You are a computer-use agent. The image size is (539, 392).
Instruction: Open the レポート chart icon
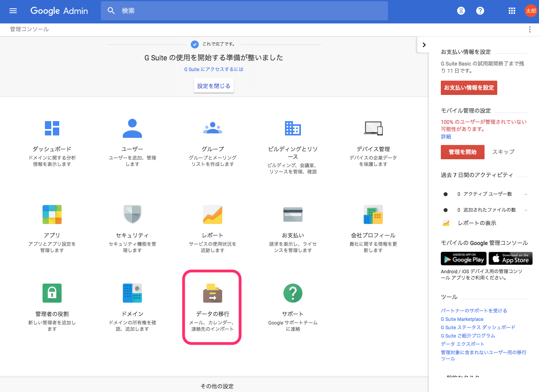213,214
